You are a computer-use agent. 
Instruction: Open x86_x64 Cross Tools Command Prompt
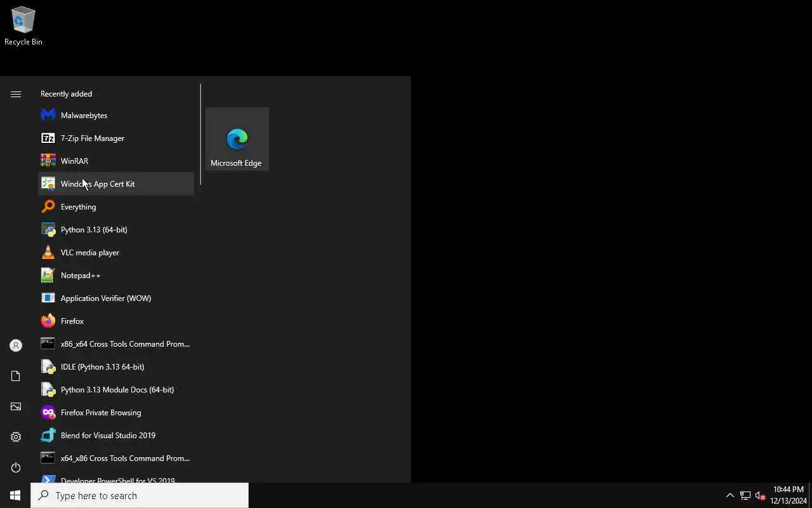tap(116, 344)
